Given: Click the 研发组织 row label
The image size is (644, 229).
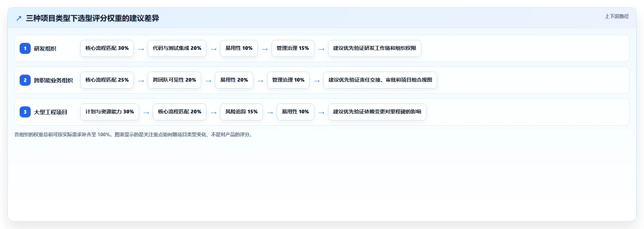Looking at the screenshot, I should (45, 48).
